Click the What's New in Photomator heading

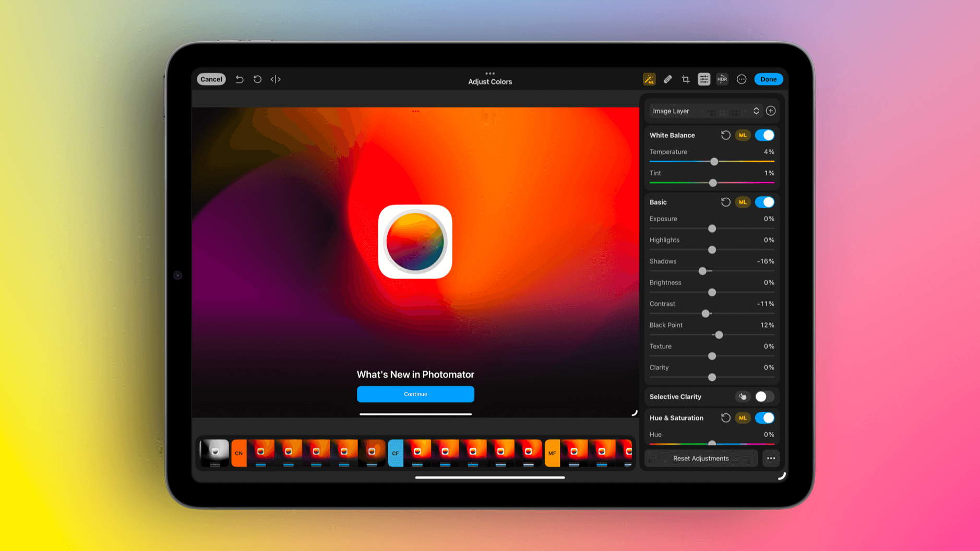click(x=415, y=375)
